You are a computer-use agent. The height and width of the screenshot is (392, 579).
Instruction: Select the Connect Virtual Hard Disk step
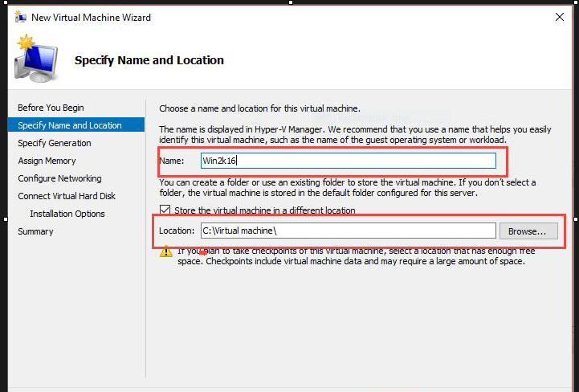click(x=67, y=196)
